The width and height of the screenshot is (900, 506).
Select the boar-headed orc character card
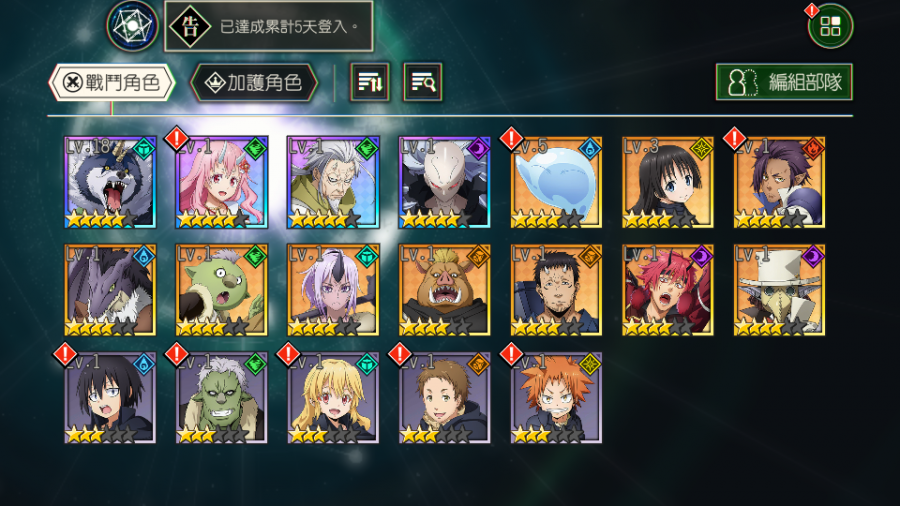(444, 290)
